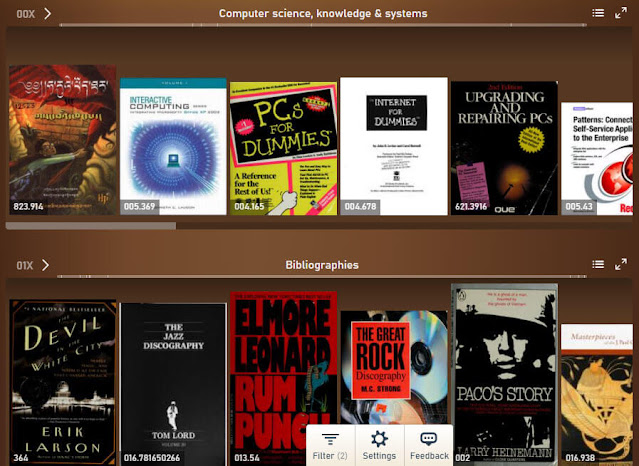The width and height of the screenshot is (639, 466).
Task: Click the 016.938 call number label
Action: click(580, 458)
